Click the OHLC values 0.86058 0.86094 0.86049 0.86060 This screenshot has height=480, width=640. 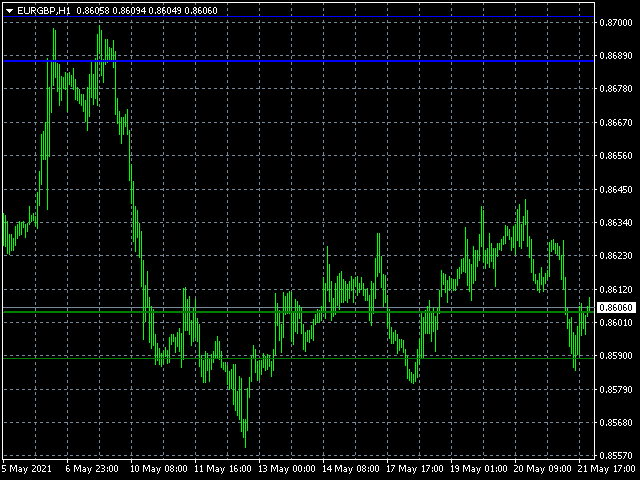coord(147,11)
